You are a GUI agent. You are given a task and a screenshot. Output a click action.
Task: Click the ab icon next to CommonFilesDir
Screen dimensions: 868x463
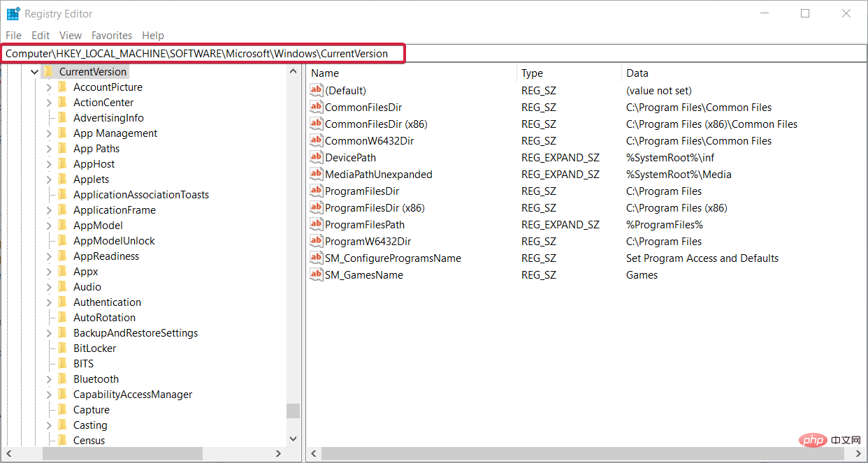[x=316, y=107]
